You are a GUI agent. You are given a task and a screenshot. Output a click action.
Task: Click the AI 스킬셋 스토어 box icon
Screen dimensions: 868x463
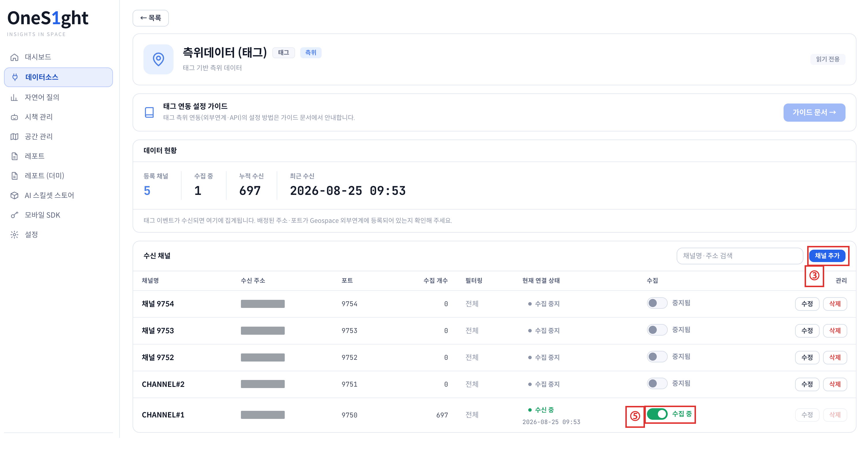[14, 195]
